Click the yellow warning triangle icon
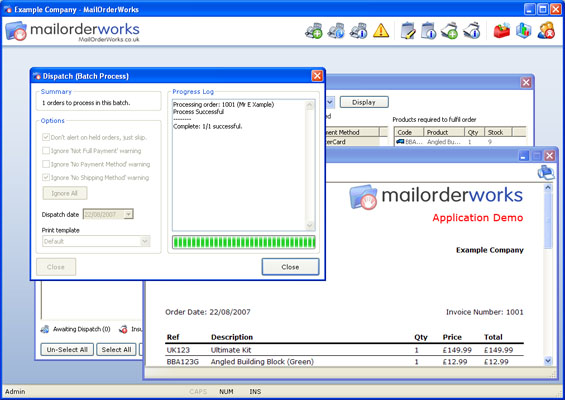The width and height of the screenshot is (565, 400). (x=381, y=31)
